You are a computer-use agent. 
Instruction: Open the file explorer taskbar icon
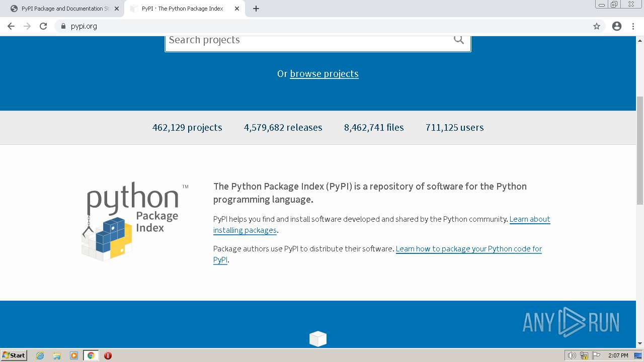[x=57, y=355]
